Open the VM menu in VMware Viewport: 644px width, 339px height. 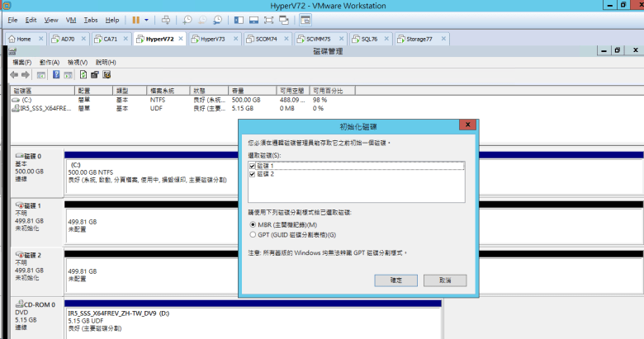pos(69,19)
